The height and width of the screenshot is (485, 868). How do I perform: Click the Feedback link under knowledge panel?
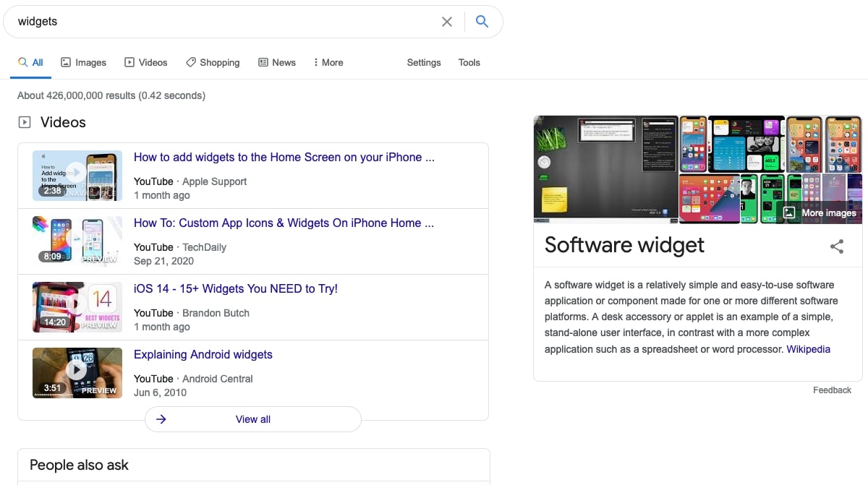click(x=832, y=390)
